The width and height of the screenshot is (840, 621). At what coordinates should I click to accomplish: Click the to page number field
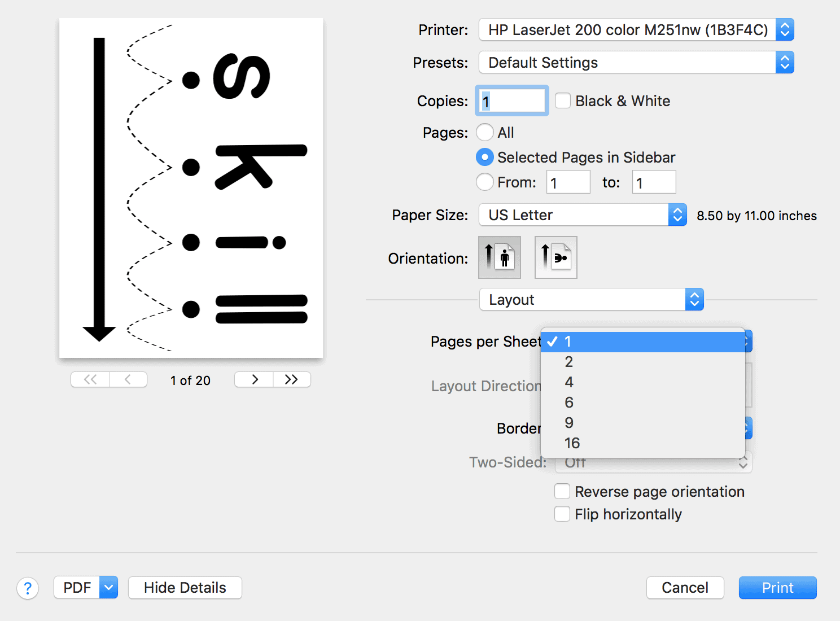click(654, 182)
